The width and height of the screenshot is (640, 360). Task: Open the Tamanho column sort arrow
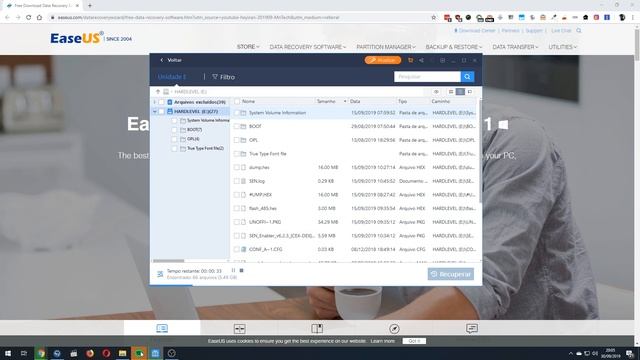coord(345,101)
